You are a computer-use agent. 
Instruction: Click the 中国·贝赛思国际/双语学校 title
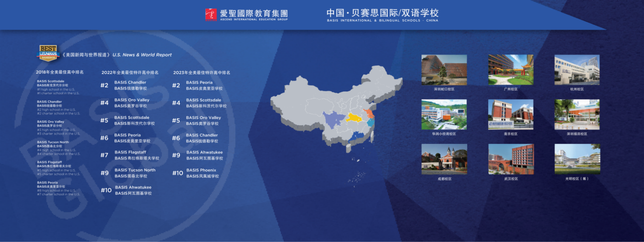(383, 13)
